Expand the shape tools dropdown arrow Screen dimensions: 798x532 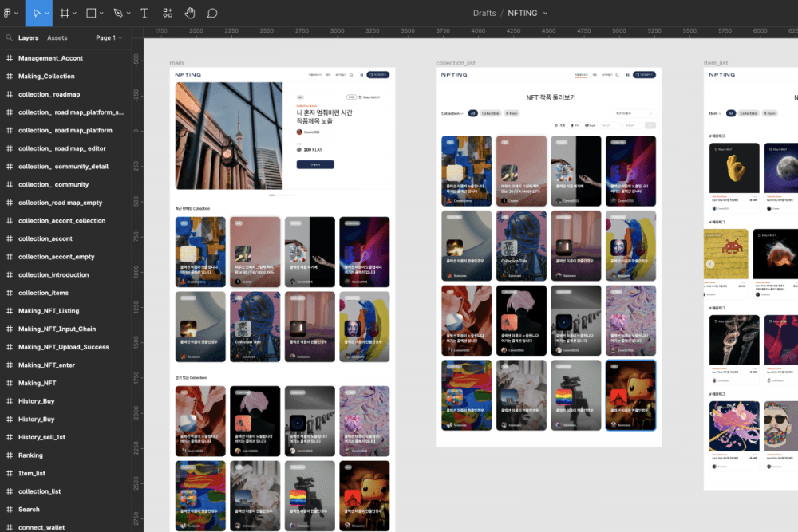(103, 14)
